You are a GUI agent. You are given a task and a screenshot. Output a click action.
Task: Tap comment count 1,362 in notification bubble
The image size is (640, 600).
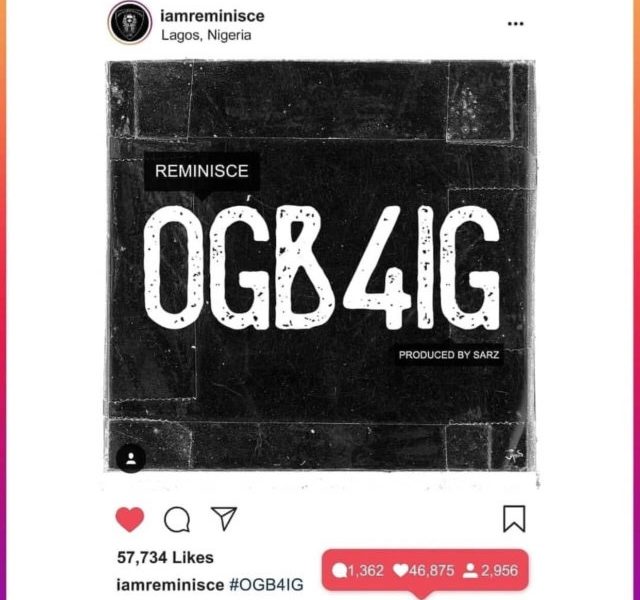point(358,570)
